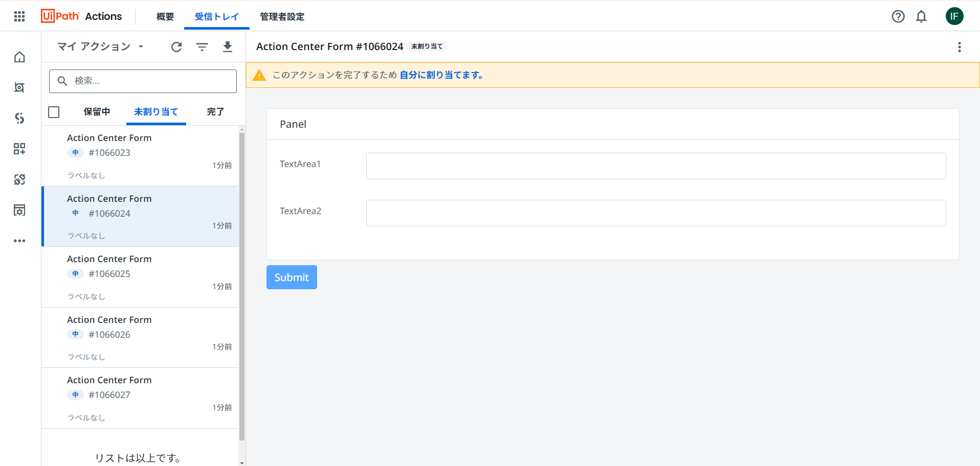Select the Actions icon in the sidebar
The height and width of the screenshot is (466, 980).
pyautogui.click(x=19, y=87)
